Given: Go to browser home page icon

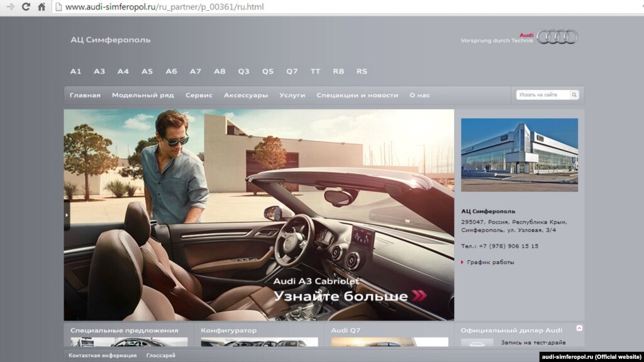Looking at the screenshot, I should click(42, 6).
